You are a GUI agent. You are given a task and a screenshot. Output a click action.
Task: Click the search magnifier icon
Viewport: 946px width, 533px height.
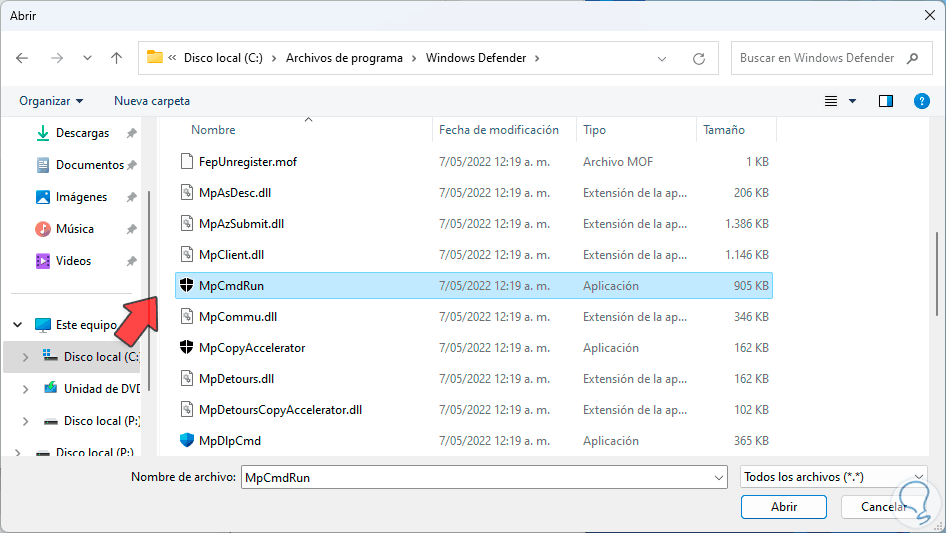[912, 58]
